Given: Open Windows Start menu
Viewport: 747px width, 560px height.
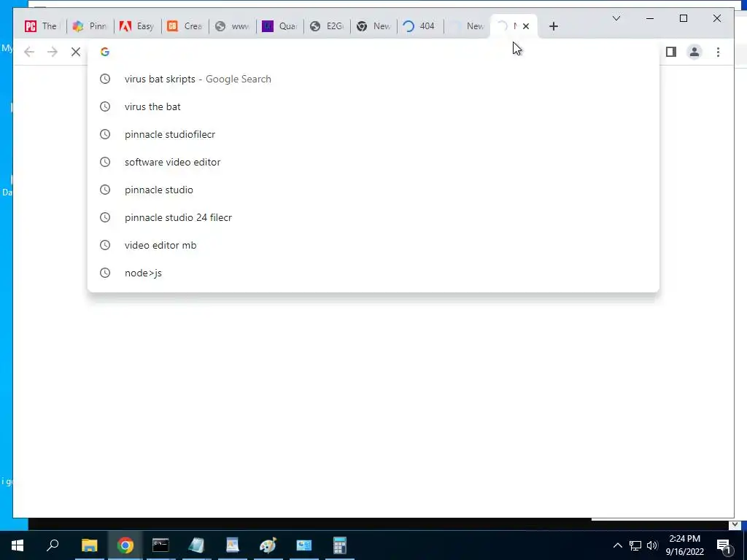Looking at the screenshot, I should [x=18, y=545].
